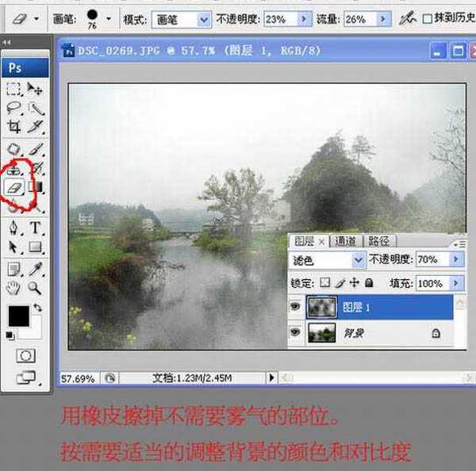Open the Layers panel options menu
Image resolution: width=476 pixels, height=471 pixels.
[460, 243]
